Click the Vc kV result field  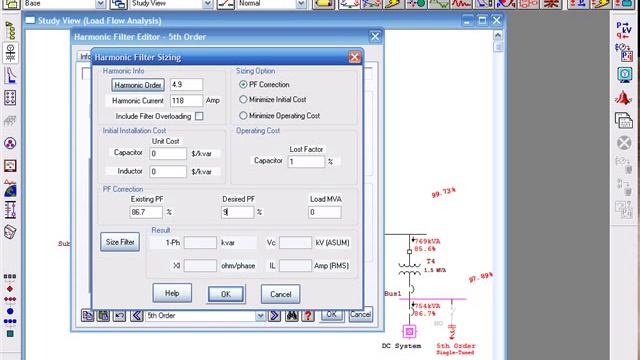pyautogui.click(x=295, y=242)
